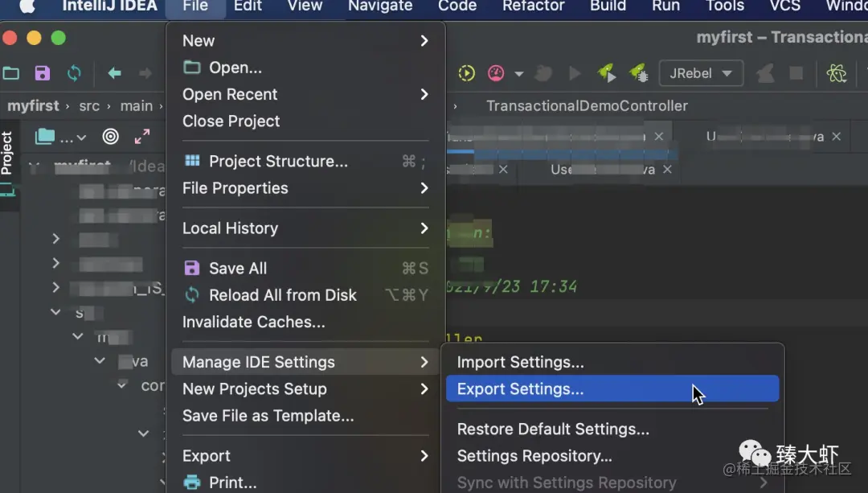Click the JRebel Run rocket icon
Viewport: 868px width, 493px height.
(607, 73)
